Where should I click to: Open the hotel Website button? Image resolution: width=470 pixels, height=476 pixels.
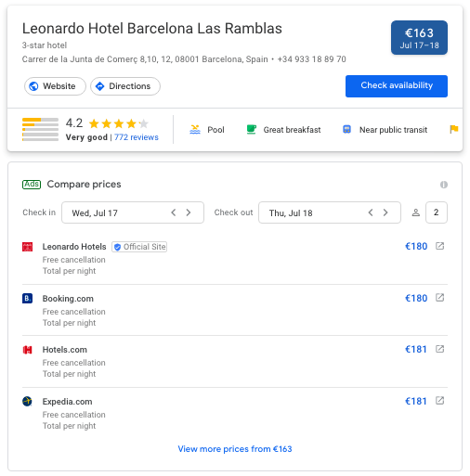coord(55,86)
